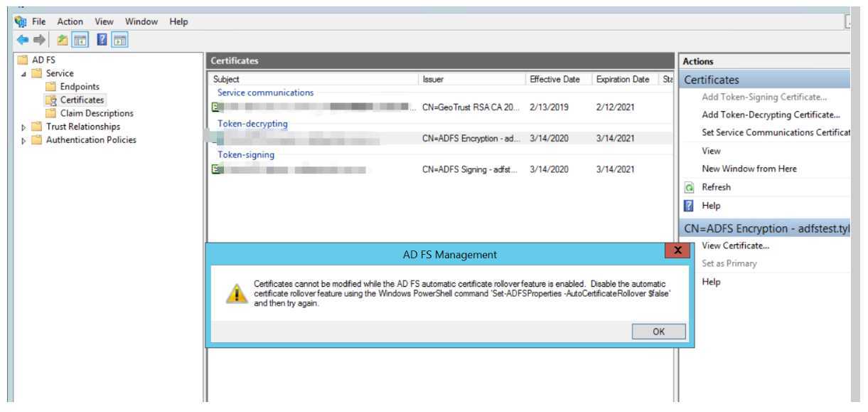
Task: Select Trust Relationships label in tree
Action: coord(83,127)
